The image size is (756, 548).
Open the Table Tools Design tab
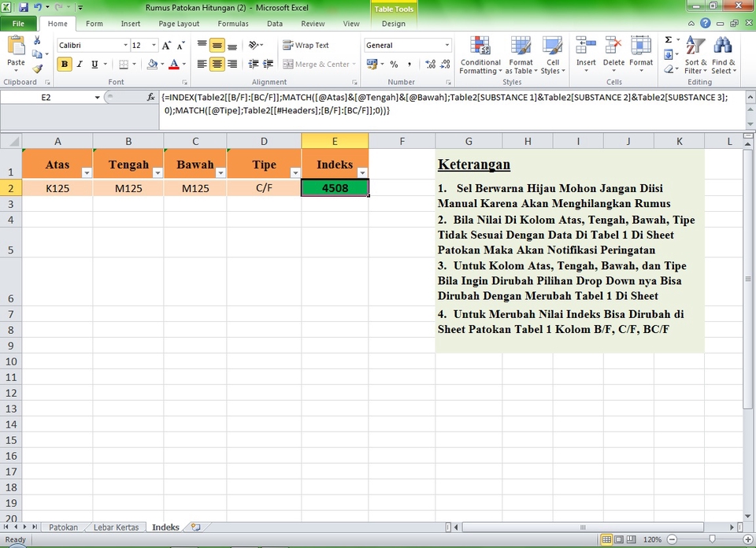point(394,24)
